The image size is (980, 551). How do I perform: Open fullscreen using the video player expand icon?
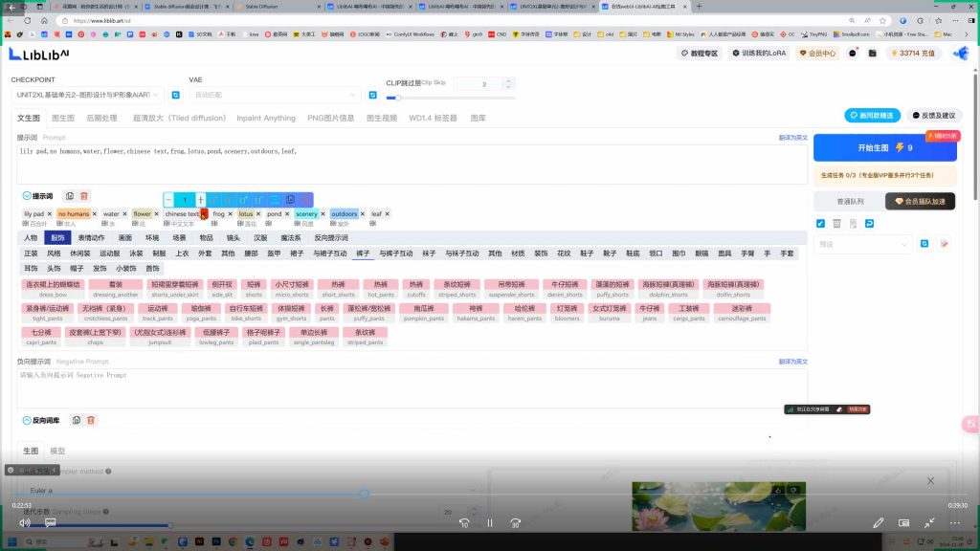[928, 522]
